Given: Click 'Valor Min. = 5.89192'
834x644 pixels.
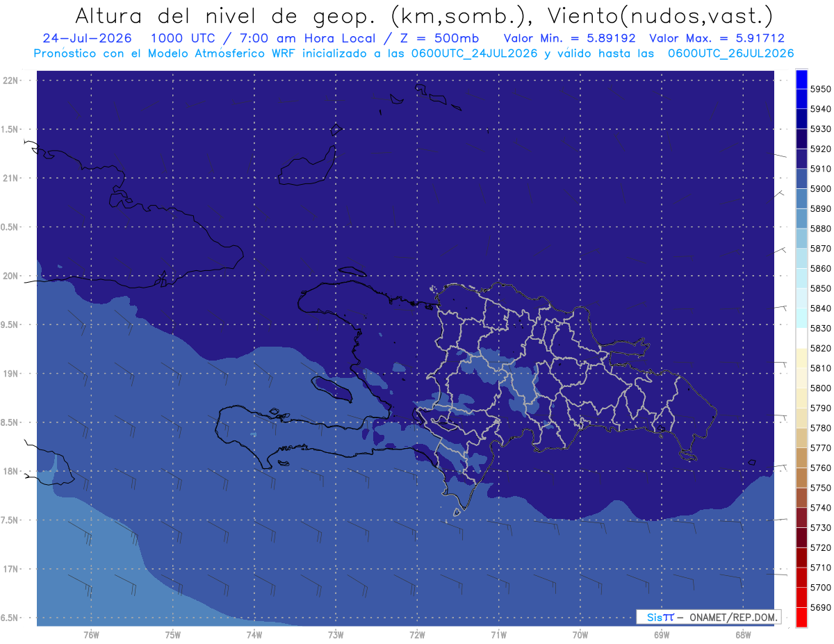Looking at the screenshot, I should click(569, 38).
